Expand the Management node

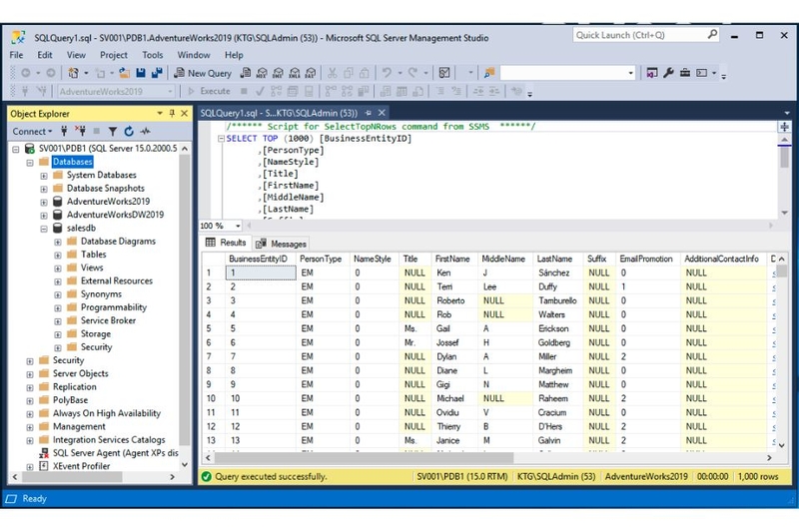pyautogui.click(x=30, y=427)
